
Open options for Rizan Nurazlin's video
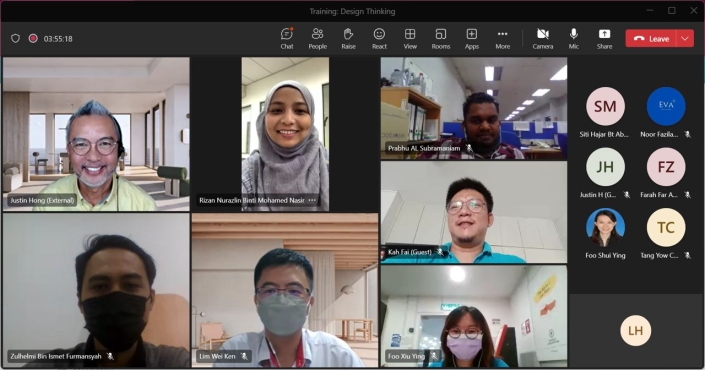(x=312, y=200)
